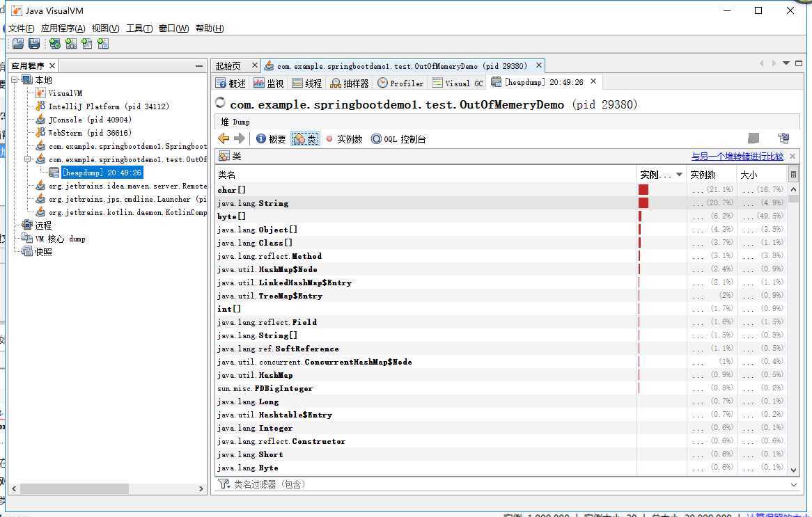Image resolution: width=812 pixels, height=517 pixels.
Task: Close the [heapdump] 20:49:26 sub-tab
Action: (x=593, y=81)
